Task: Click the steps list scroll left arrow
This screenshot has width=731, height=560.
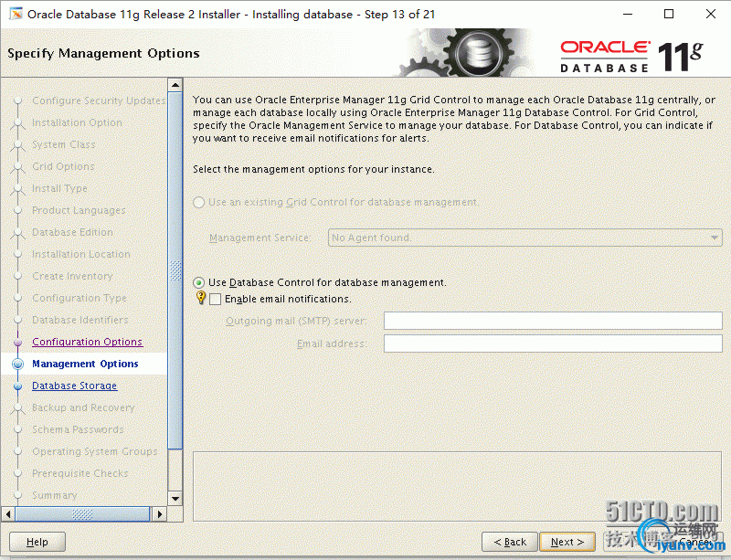Action: click(x=8, y=514)
